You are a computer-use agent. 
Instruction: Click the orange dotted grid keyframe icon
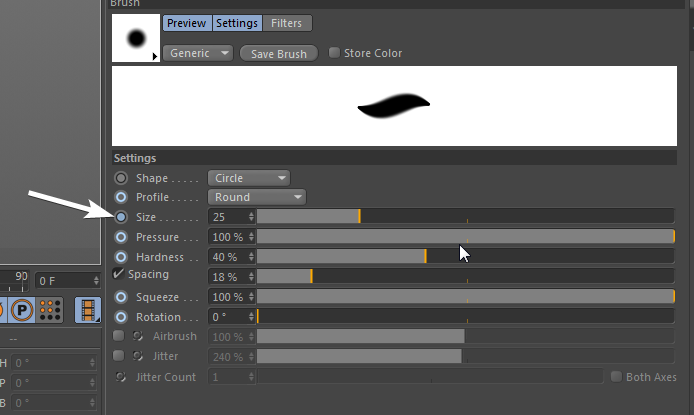coord(50,310)
